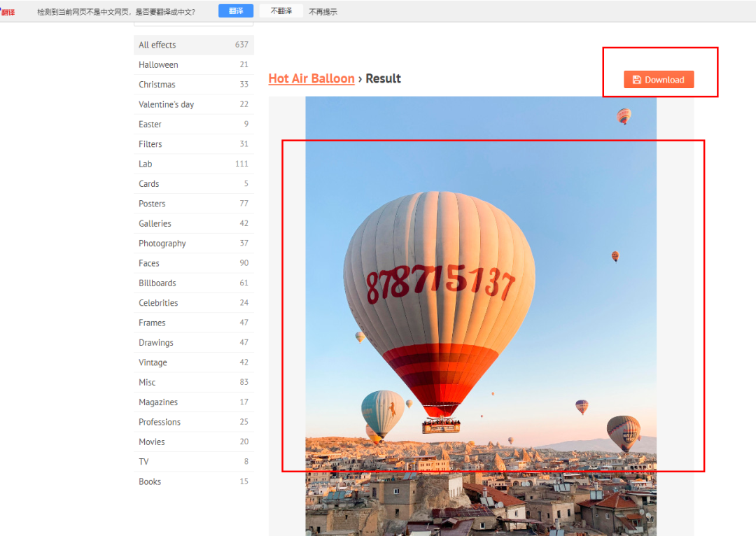
Task: Open the Halloween effects category
Action: [x=158, y=65]
